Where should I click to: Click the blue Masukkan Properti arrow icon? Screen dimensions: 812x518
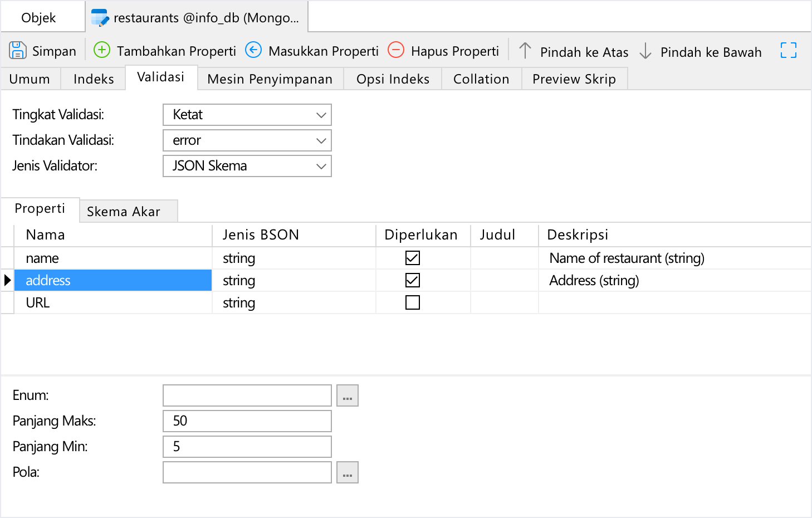(253, 50)
